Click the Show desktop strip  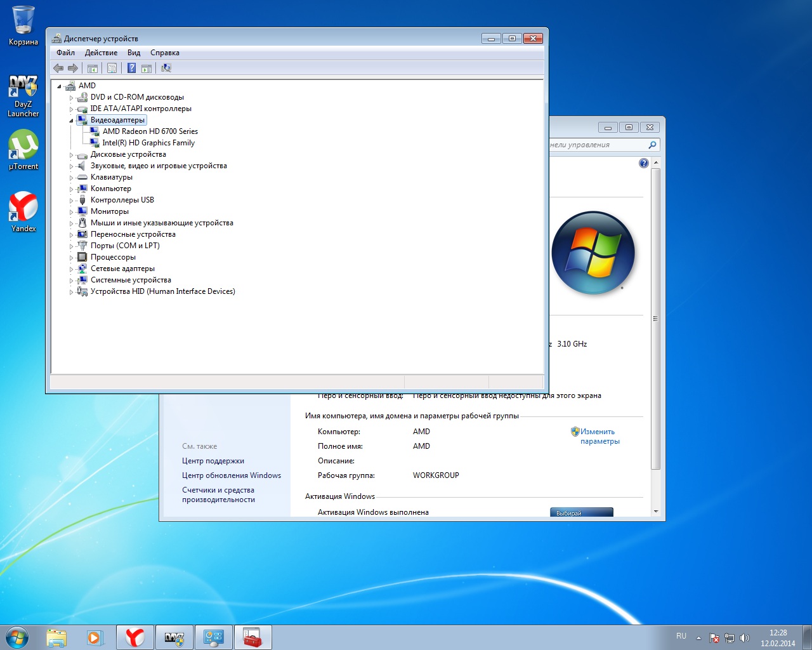point(807,637)
